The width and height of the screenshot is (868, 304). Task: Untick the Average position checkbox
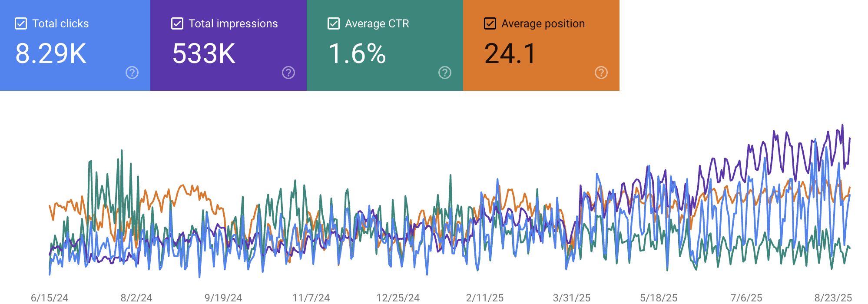(490, 23)
